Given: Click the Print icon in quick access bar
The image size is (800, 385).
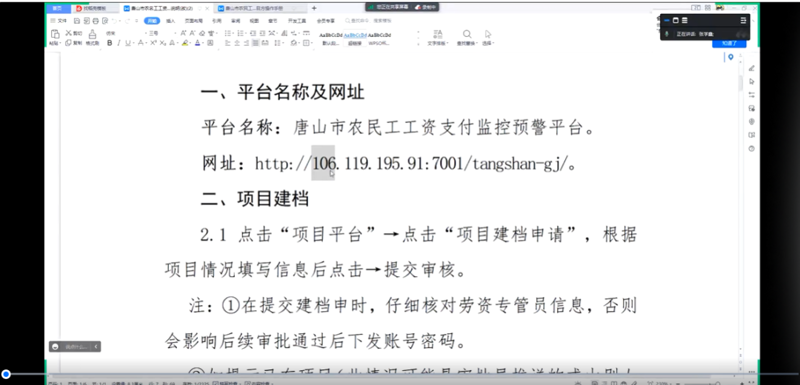Looking at the screenshot, I should click(95, 21).
